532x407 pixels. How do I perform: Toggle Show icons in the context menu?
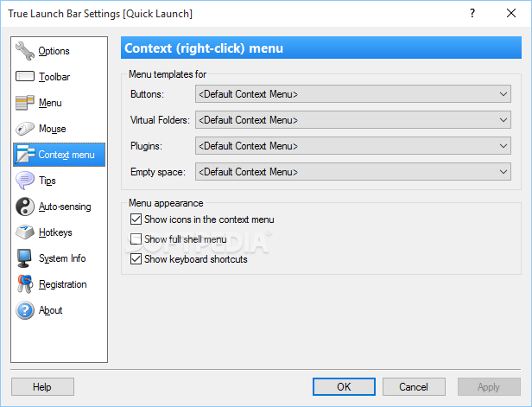(136, 219)
